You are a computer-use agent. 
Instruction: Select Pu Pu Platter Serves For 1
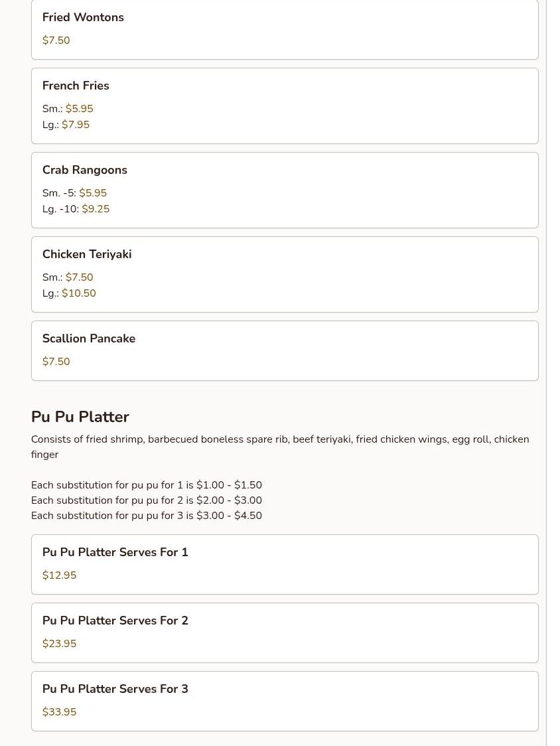115,553
